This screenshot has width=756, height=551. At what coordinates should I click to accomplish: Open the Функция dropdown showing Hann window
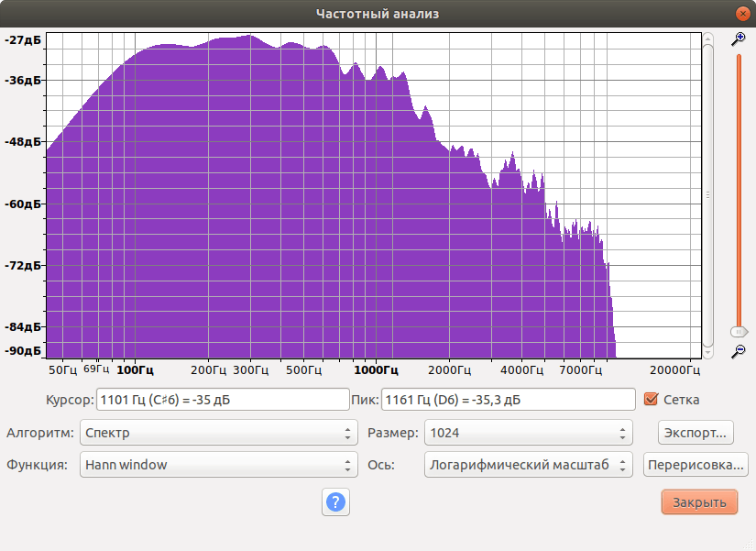pyautogui.click(x=218, y=465)
